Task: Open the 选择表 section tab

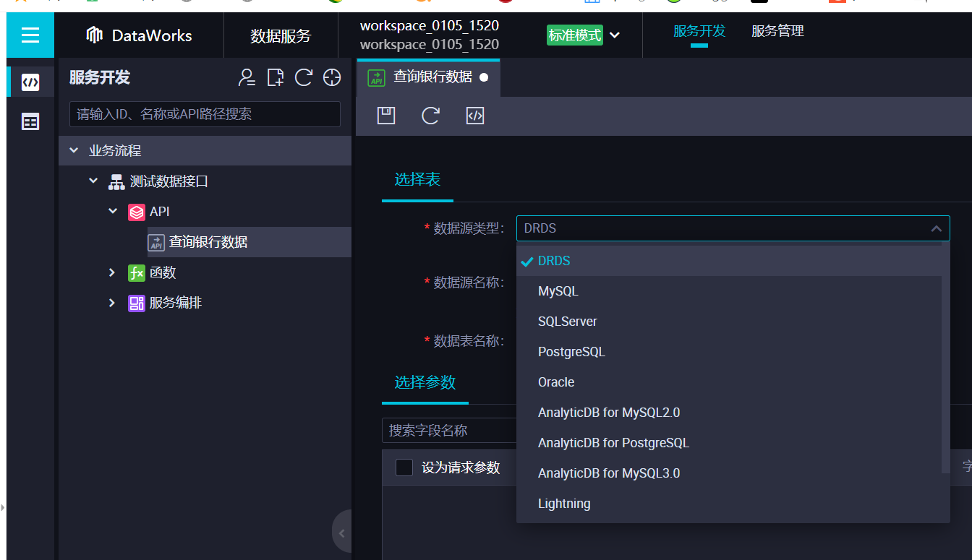Action: pyautogui.click(x=417, y=180)
